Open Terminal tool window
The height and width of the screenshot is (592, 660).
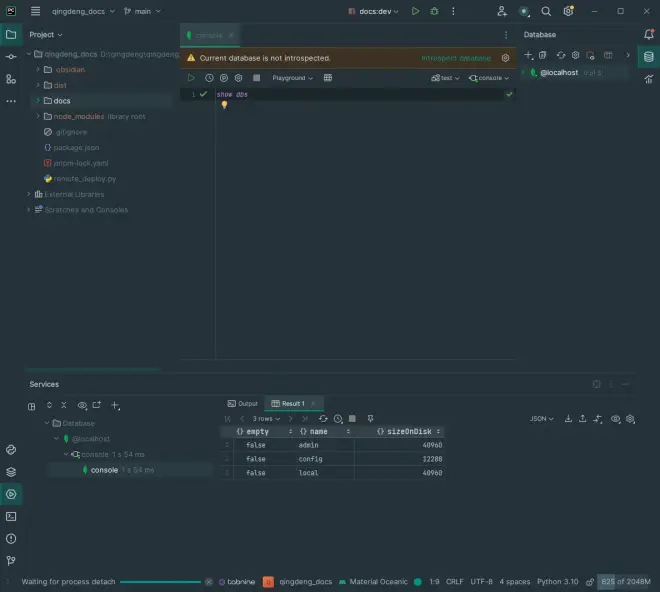[x=11, y=517]
